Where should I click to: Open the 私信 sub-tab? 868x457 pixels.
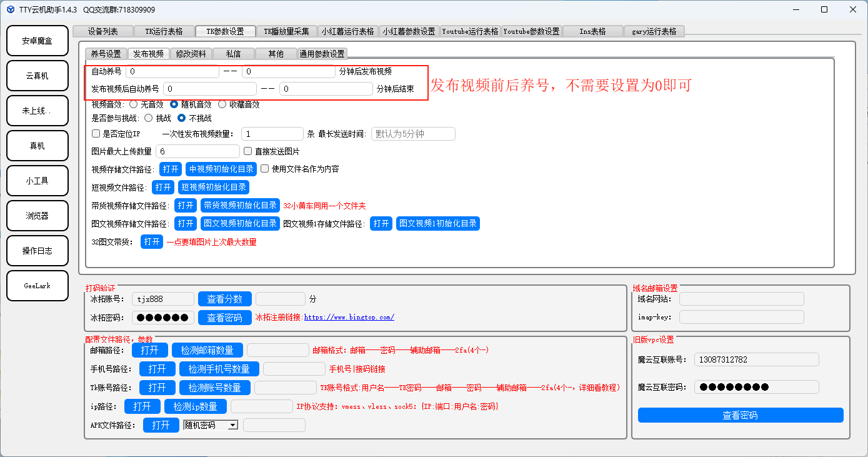click(x=234, y=54)
